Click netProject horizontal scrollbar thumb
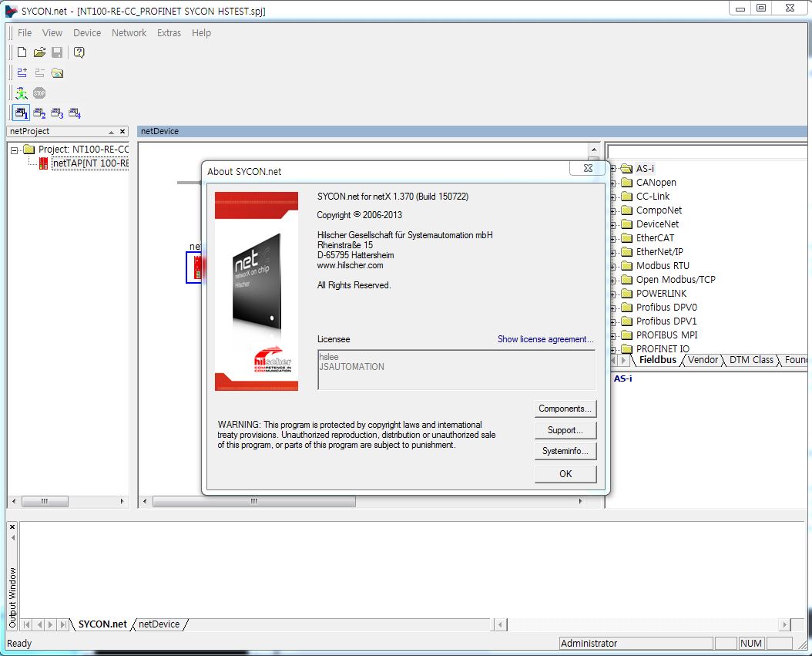Image resolution: width=812 pixels, height=656 pixels. pyautogui.click(x=45, y=502)
